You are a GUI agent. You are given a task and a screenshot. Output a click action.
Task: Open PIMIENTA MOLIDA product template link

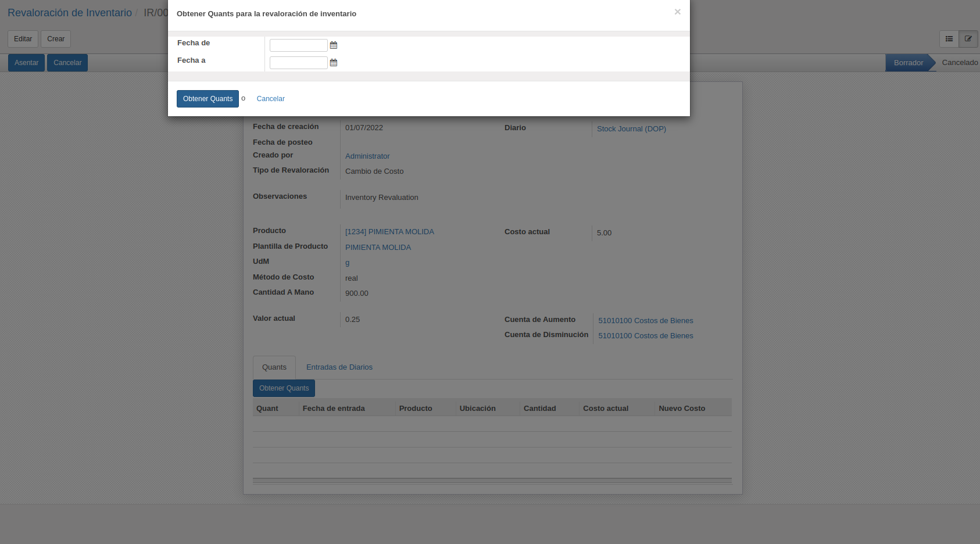click(x=378, y=248)
